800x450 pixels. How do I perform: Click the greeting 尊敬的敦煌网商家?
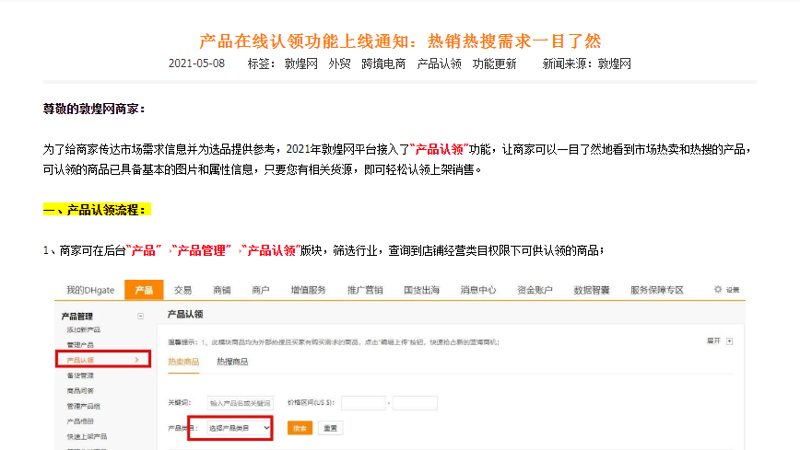point(93,109)
